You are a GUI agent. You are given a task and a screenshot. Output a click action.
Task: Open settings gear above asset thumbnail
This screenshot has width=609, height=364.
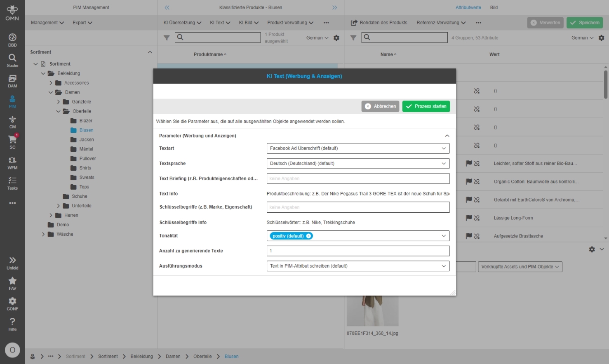pos(592,249)
